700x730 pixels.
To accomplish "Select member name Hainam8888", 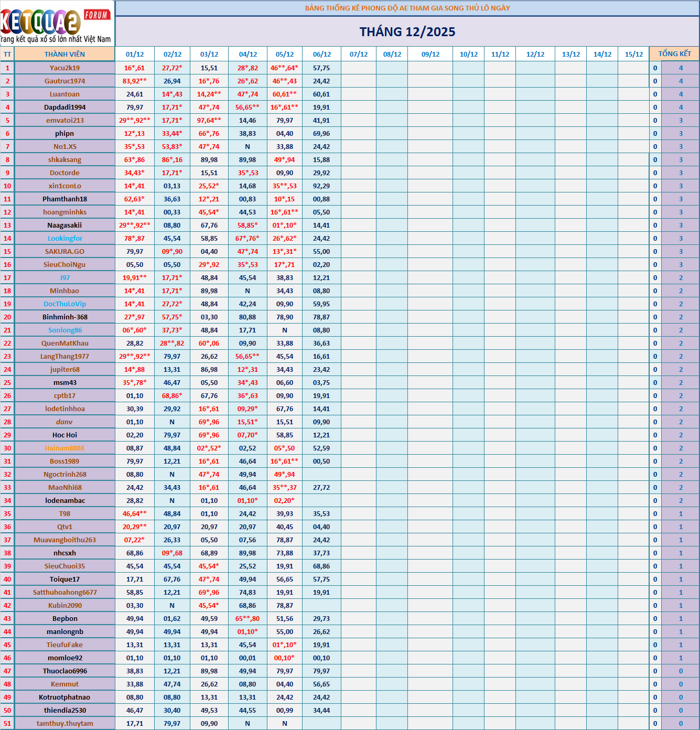I will click(x=64, y=448).
